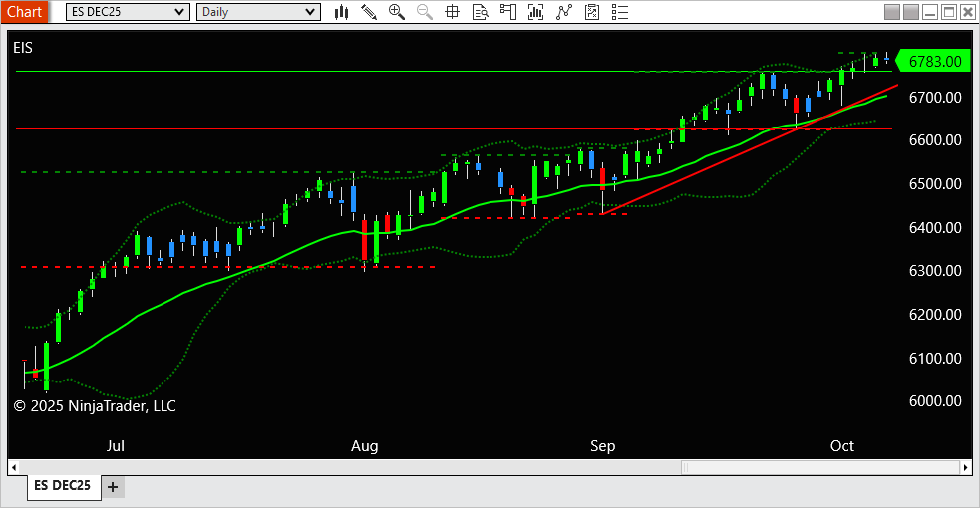Viewport: 980px width, 508px height.
Task: Minimize the chart window
Action: point(930,12)
